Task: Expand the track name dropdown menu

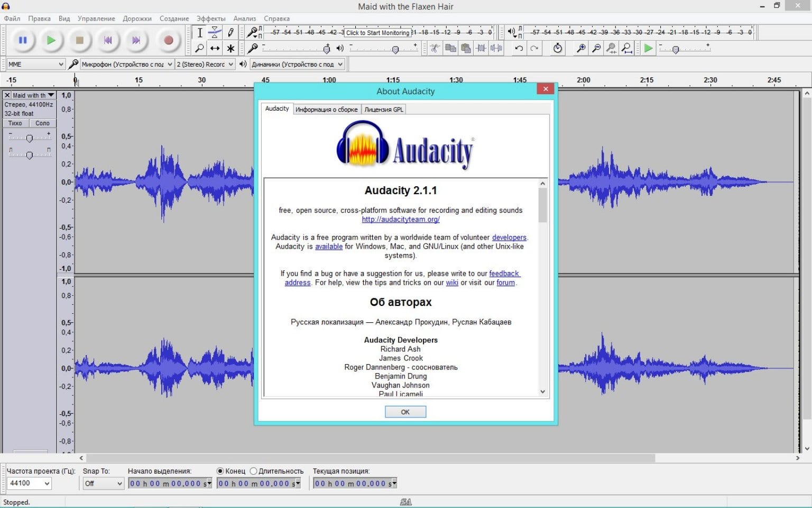Action: point(51,95)
